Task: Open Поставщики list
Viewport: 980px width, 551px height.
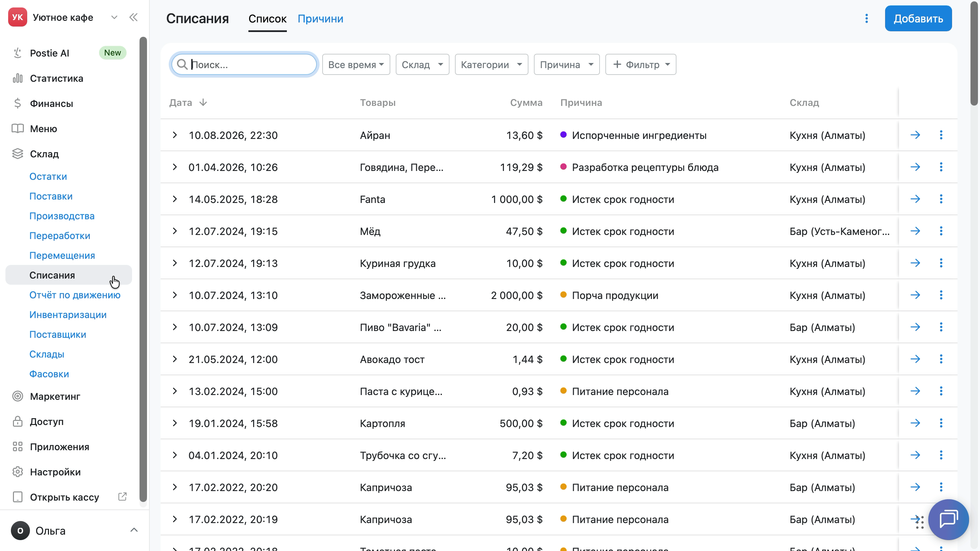Action: click(x=58, y=335)
